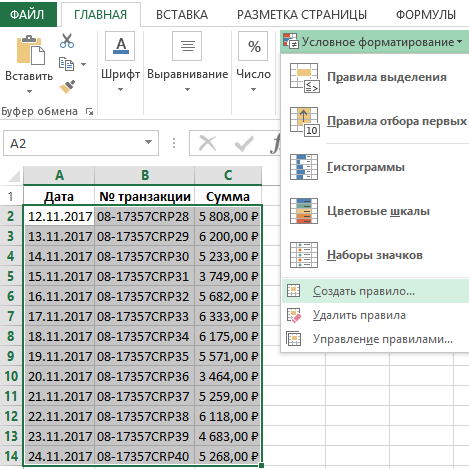Click the Управление правилами icon
The image size is (469, 469).
pos(294,339)
